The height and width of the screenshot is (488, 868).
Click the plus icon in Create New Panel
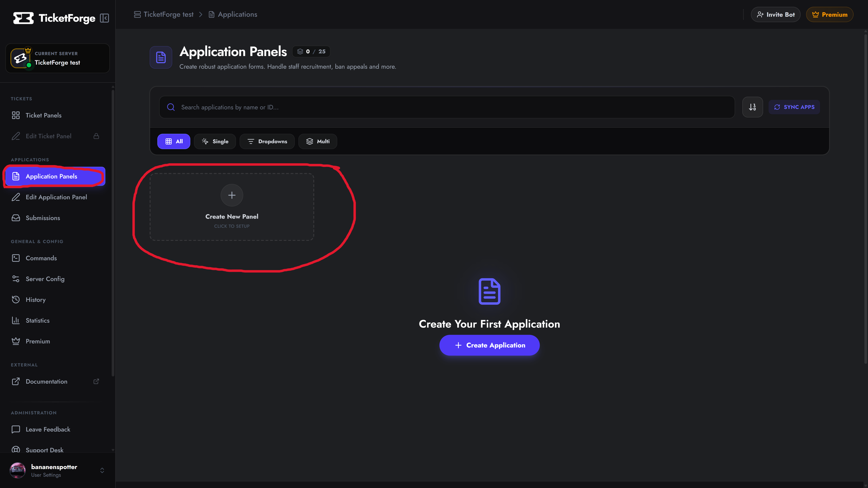pos(232,195)
